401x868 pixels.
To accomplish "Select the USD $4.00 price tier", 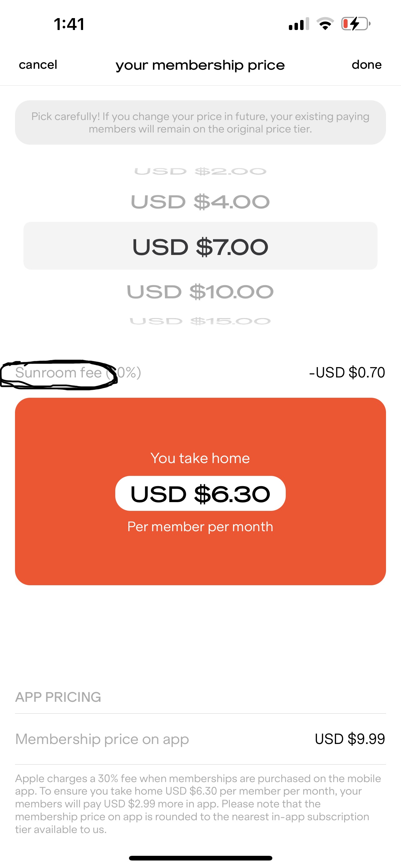I will [x=200, y=202].
